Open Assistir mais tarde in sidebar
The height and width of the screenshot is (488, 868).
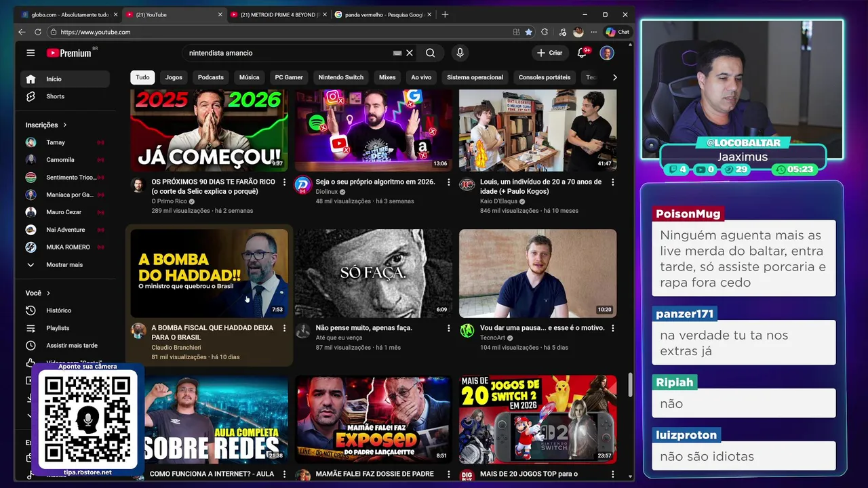click(64, 346)
